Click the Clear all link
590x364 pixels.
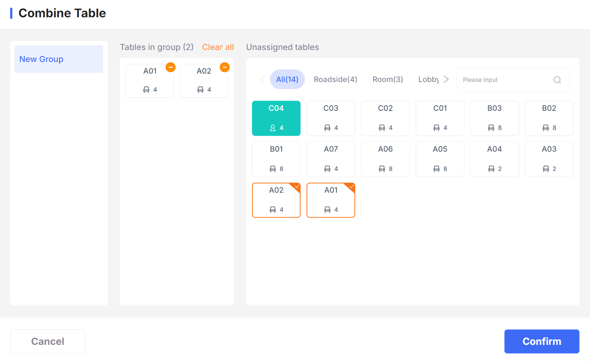[x=218, y=47]
